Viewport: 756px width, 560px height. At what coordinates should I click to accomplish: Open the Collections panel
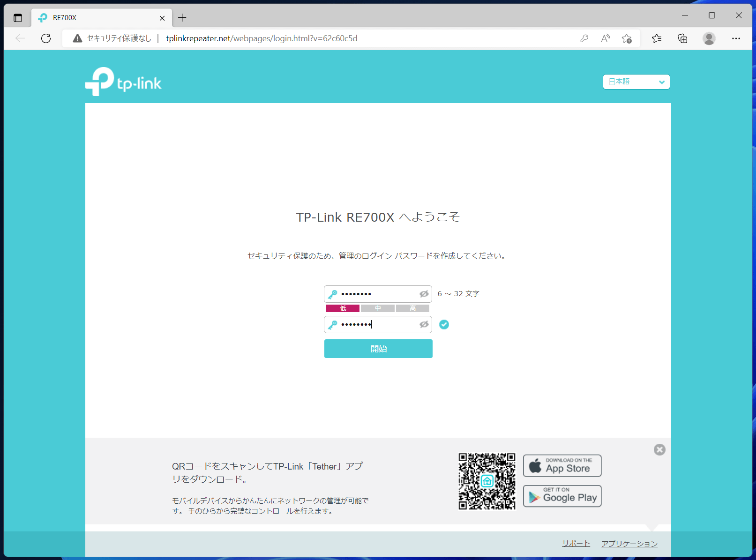click(x=682, y=38)
